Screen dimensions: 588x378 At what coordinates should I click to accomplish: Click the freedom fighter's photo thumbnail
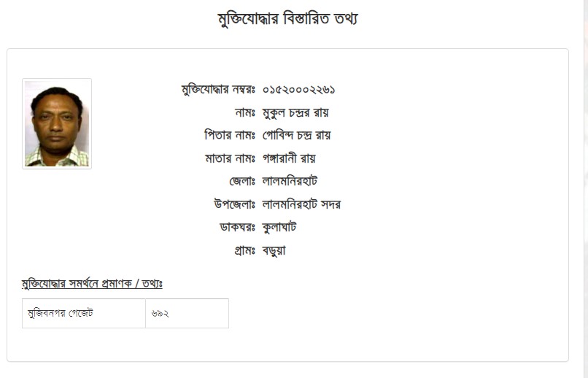pyautogui.click(x=57, y=124)
